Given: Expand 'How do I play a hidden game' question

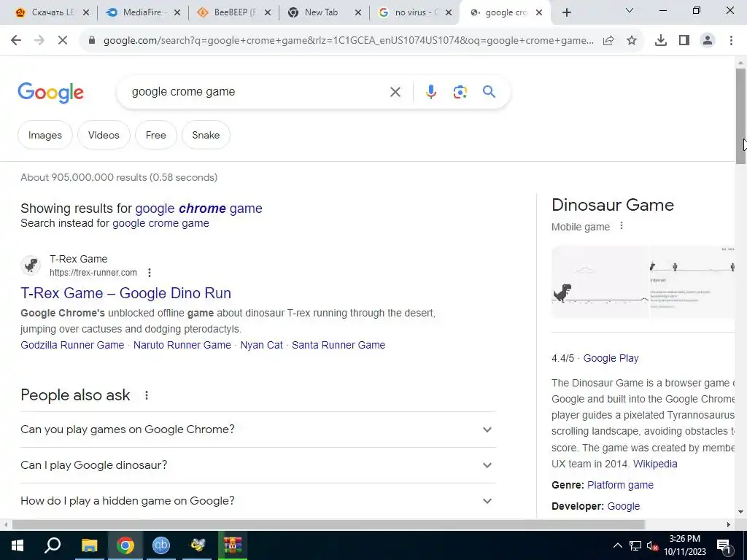Looking at the screenshot, I should tap(258, 501).
